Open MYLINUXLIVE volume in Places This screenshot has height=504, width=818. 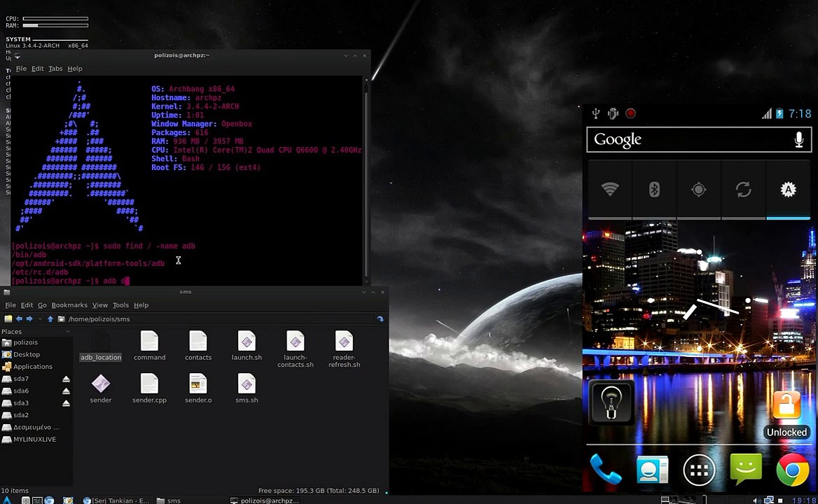point(34,440)
